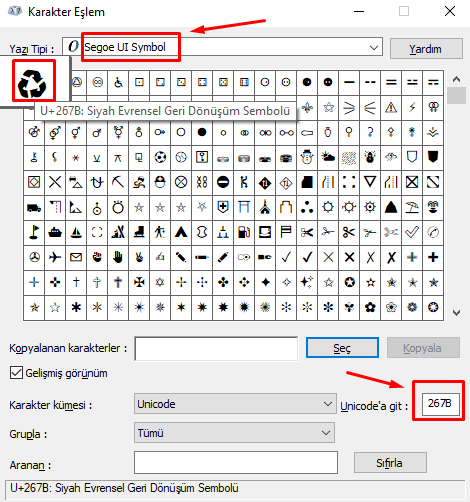Choose the fuel pump character
Image resolution: width=470 pixels, height=502 pixels.
tap(244, 232)
